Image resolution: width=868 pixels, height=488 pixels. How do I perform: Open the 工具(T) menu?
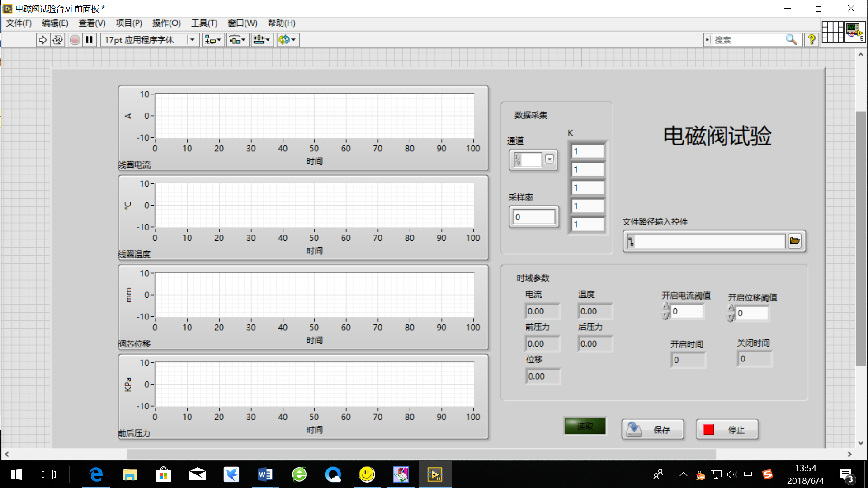point(204,23)
